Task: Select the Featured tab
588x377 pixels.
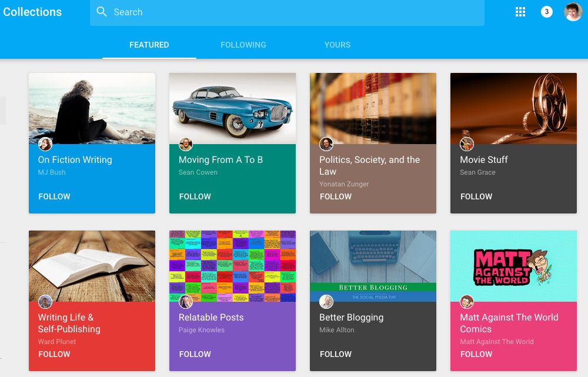Action: (149, 45)
